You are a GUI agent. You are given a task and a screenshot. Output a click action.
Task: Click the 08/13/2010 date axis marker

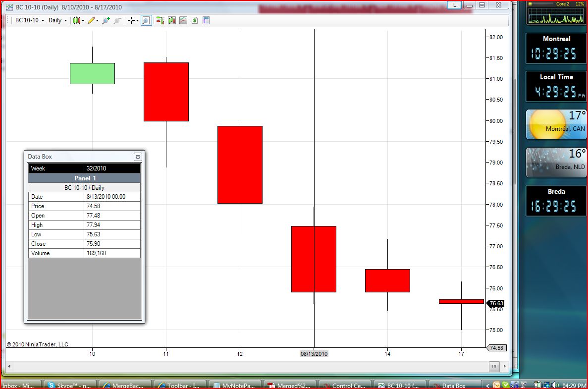point(314,354)
